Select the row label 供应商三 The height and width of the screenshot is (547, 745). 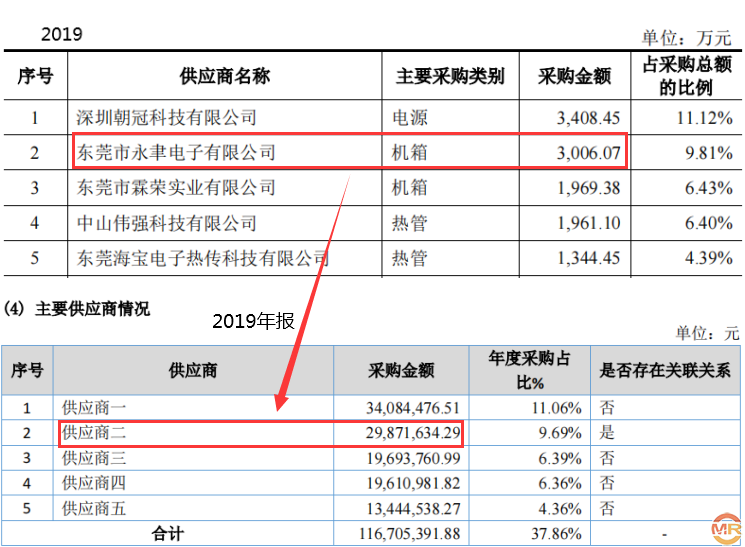[94, 458]
